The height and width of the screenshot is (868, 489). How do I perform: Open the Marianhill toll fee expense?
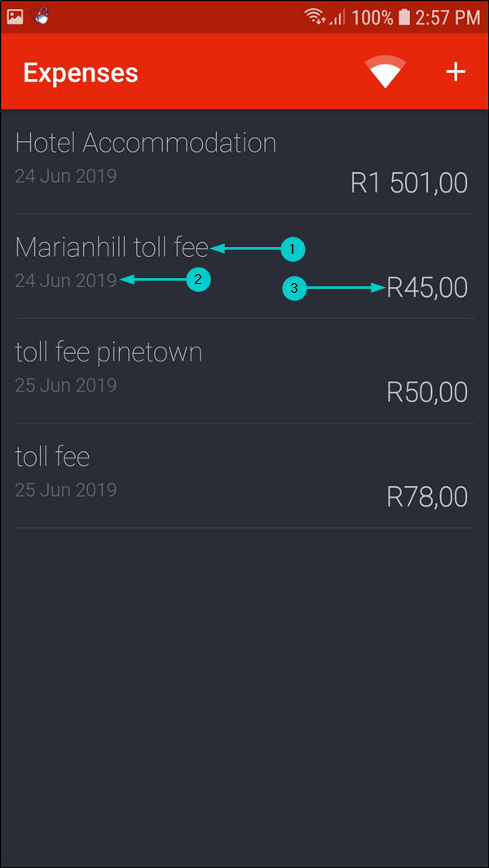coord(112,247)
